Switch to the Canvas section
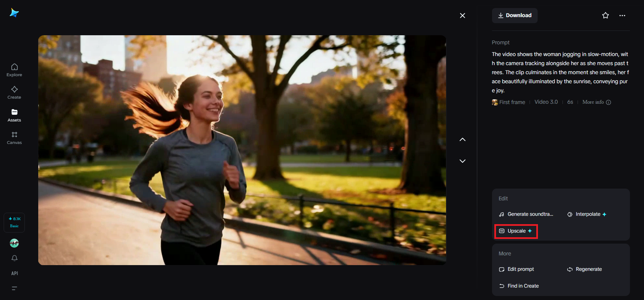Image resolution: width=644 pixels, height=300 pixels. (x=14, y=138)
